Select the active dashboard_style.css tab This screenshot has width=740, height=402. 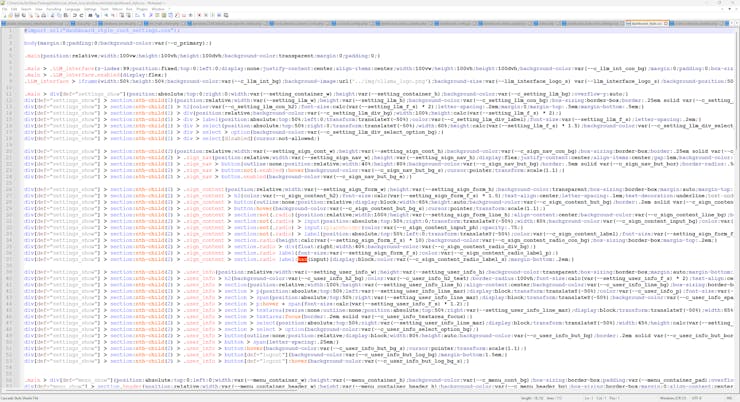(x=645, y=23)
